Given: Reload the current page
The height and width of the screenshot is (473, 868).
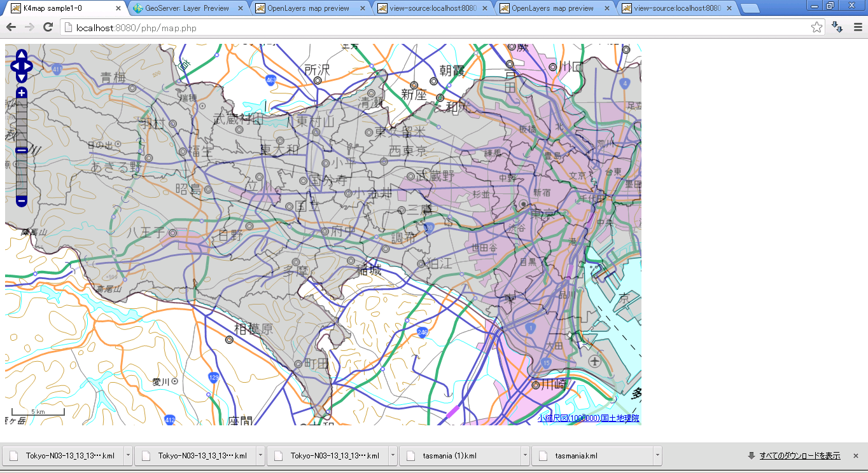Looking at the screenshot, I should [x=48, y=27].
